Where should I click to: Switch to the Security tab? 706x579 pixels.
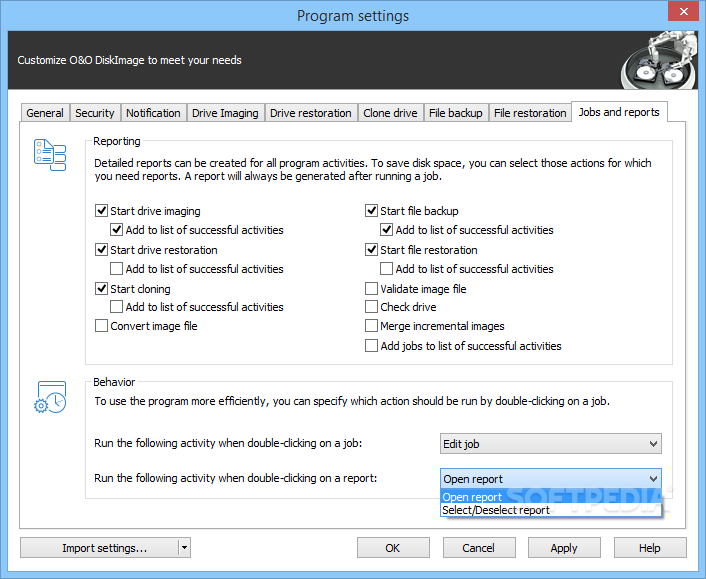95,113
